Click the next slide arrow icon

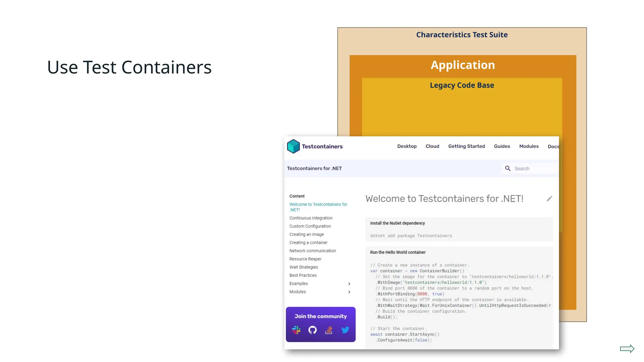click(627, 349)
